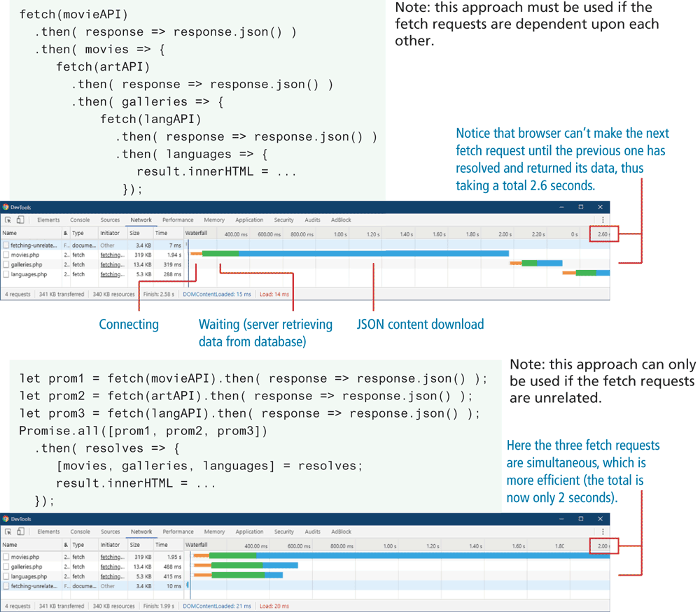This screenshot has height=612, width=700.
Task: Sort by Time column header in upper DevTools
Action: point(161,234)
